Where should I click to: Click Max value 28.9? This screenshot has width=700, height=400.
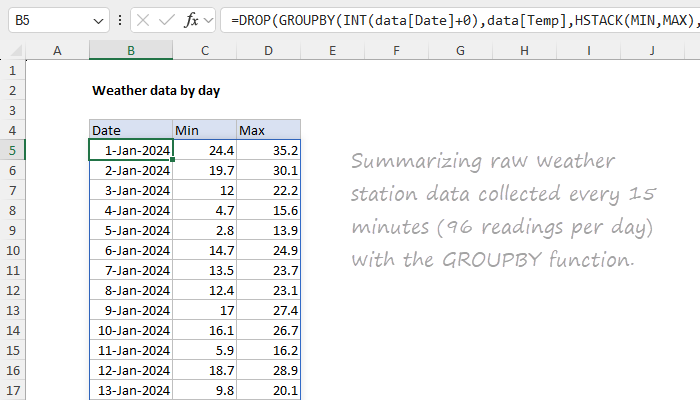click(x=268, y=371)
